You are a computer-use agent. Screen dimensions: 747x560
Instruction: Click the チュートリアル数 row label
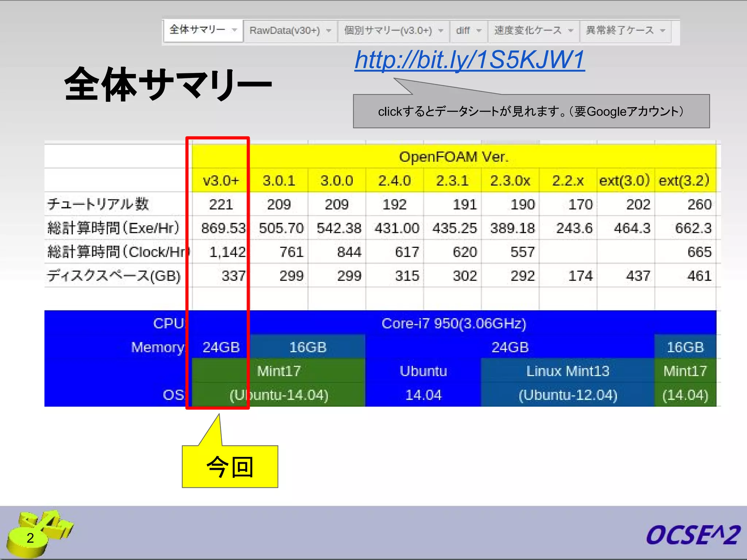coord(98,204)
